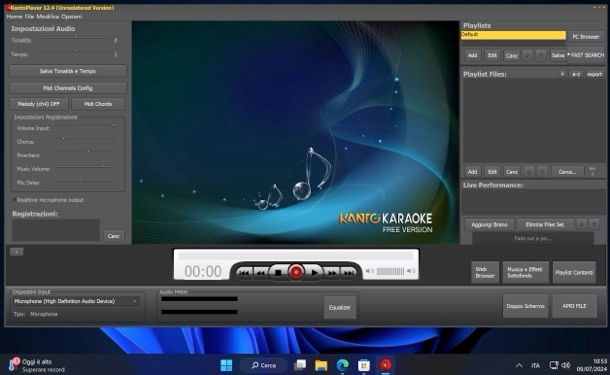Jump to the next track
Screen dimensions: 610x375
point(349,273)
